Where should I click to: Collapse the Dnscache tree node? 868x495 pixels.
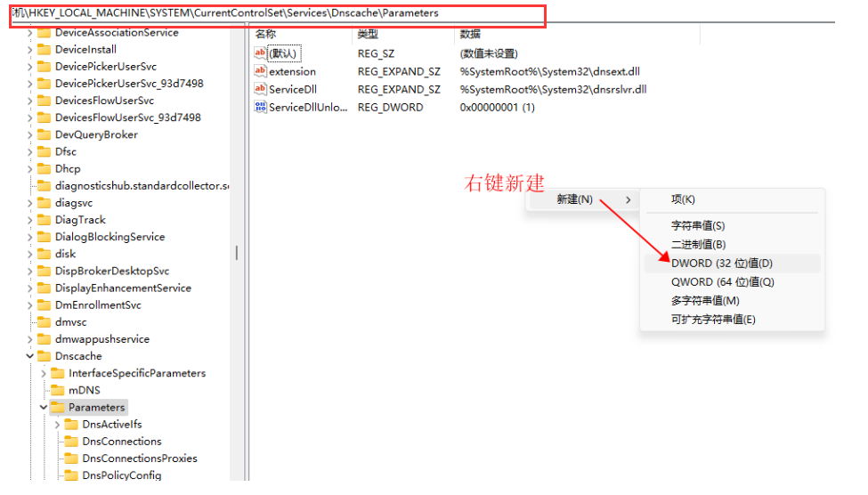pyautogui.click(x=29, y=356)
